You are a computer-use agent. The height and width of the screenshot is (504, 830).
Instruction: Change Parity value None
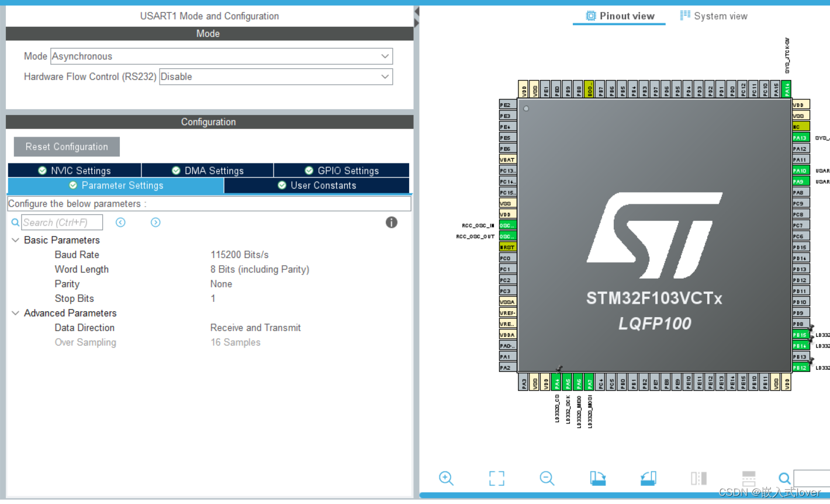point(221,284)
